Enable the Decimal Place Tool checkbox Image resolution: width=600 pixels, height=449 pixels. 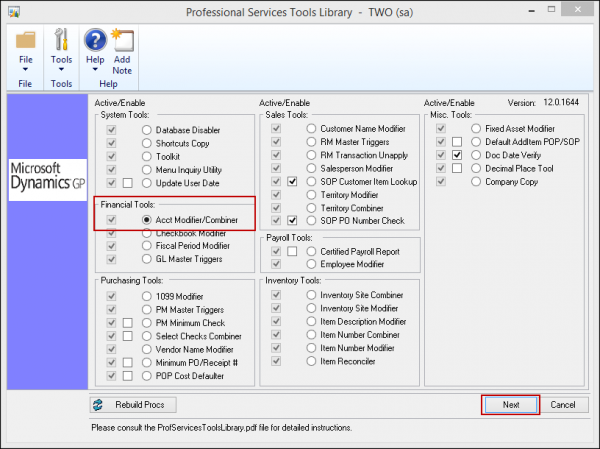click(x=457, y=168)
